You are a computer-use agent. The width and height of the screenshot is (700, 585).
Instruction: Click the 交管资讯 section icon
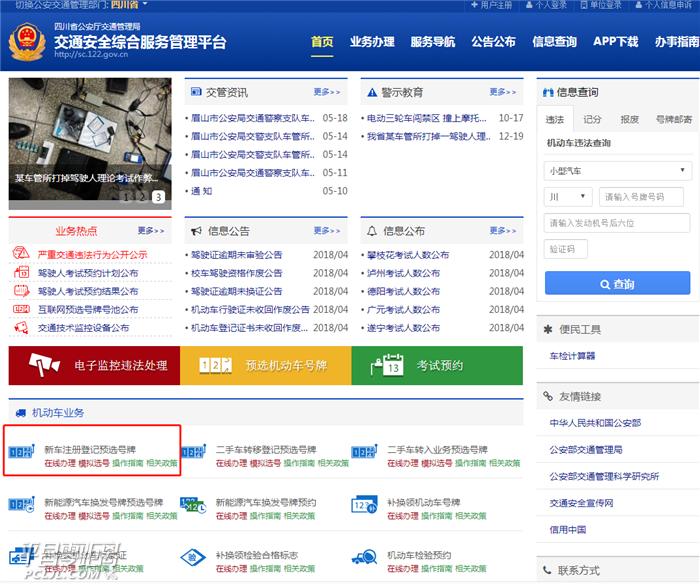(196, 92)
